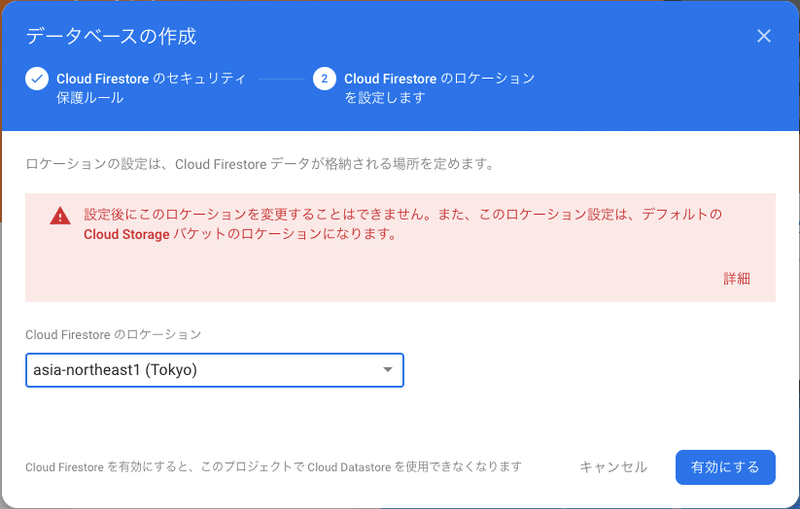This screenshot has width=800, height=509.
Task: Click the step 1 checkmark circle icon
Action: 37,79
